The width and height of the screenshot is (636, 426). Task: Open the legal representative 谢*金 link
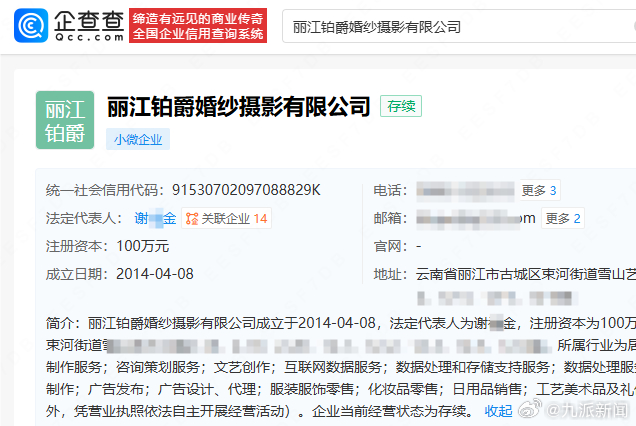(155, 218)
